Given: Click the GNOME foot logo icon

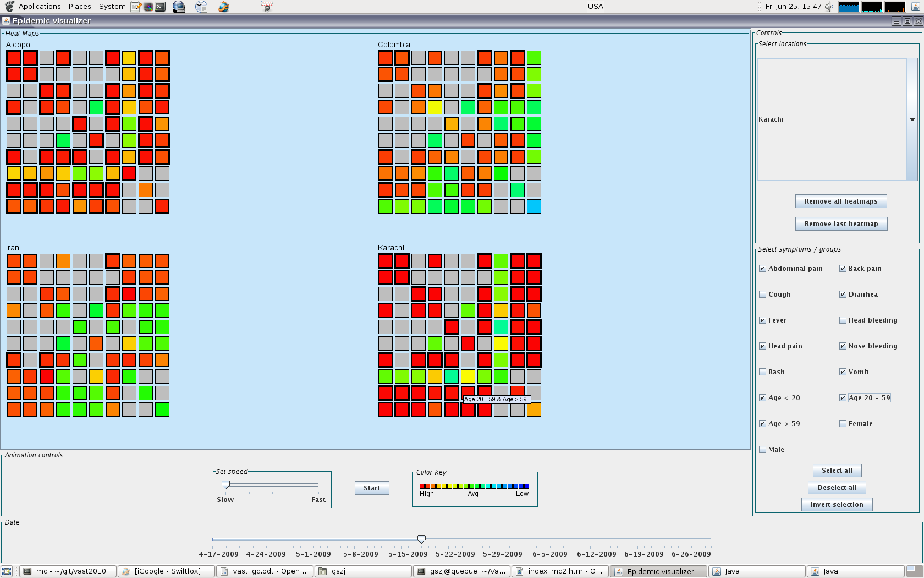Looking at the screenshot, I should coord(9,7).
